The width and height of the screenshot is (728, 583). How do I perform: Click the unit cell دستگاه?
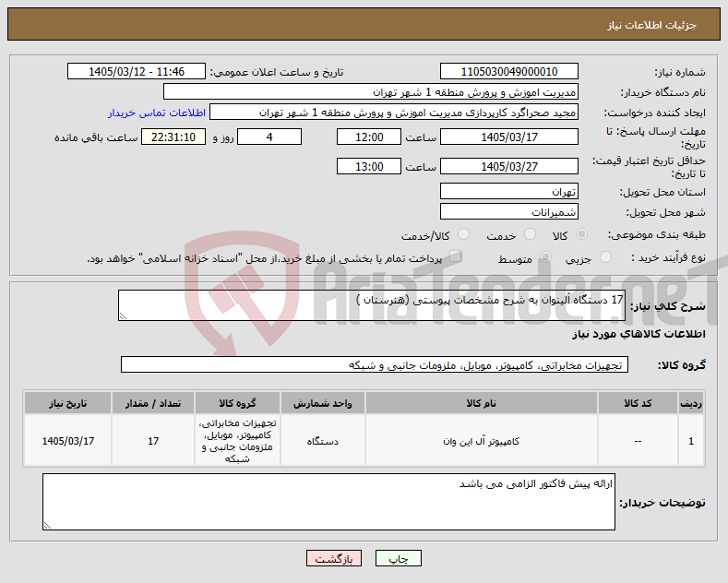tap(322, 441)
